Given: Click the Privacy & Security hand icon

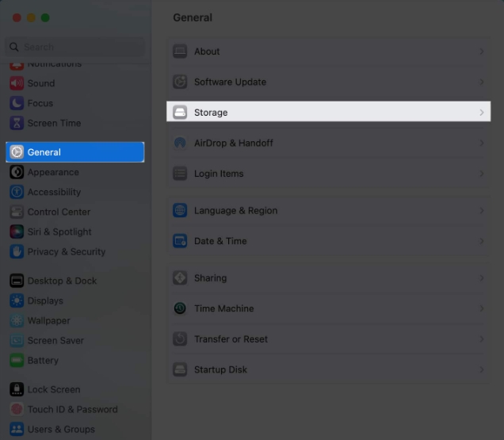Looking at the screenshot, I should coord(17,252).
